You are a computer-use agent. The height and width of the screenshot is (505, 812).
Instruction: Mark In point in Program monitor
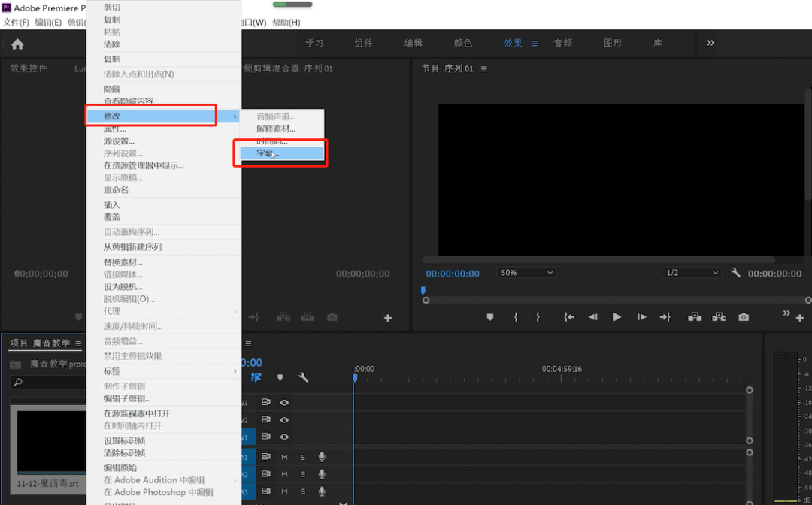pyautogui.click(x=516, y=317)
